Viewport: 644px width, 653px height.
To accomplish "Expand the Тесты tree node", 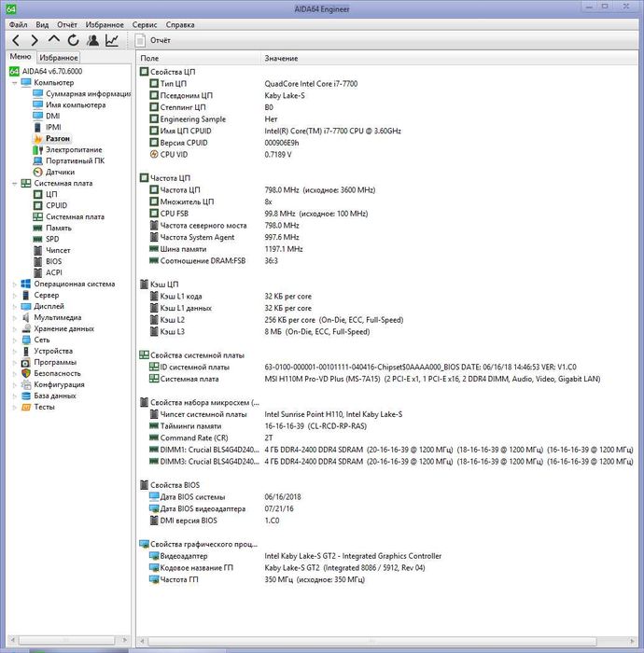I will [15, 408].
